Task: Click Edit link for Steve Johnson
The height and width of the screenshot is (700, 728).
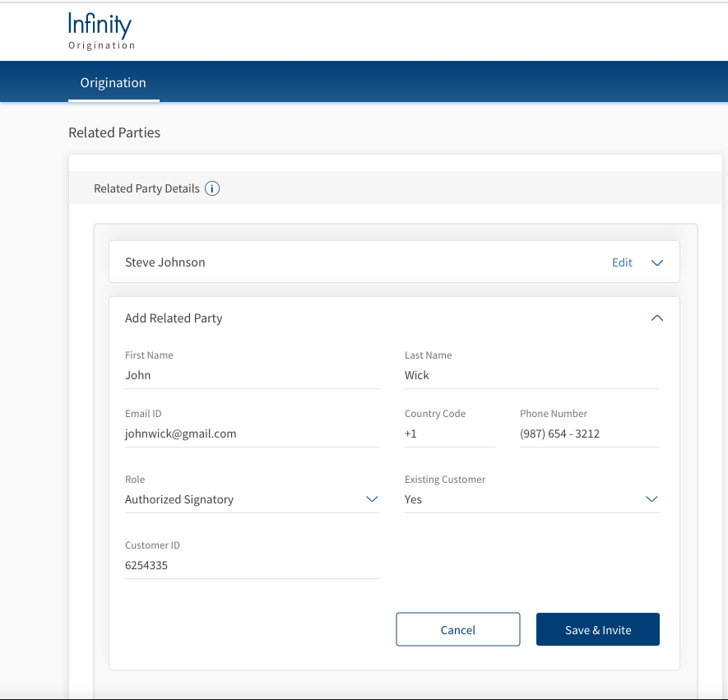Action: coord(622,262)
